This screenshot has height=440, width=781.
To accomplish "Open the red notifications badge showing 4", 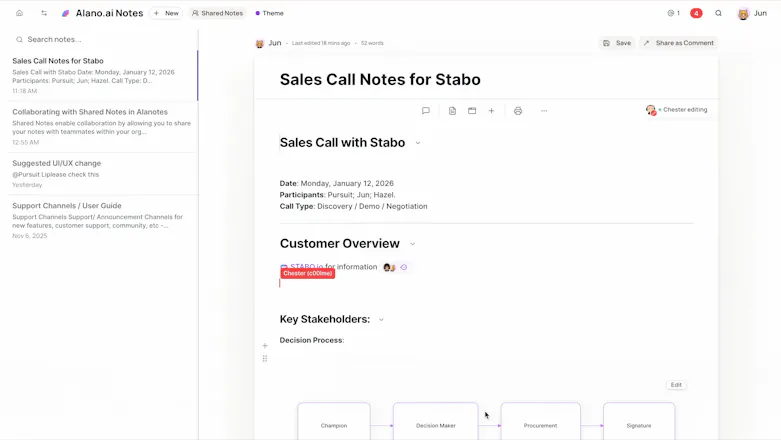I will (696, 13).
